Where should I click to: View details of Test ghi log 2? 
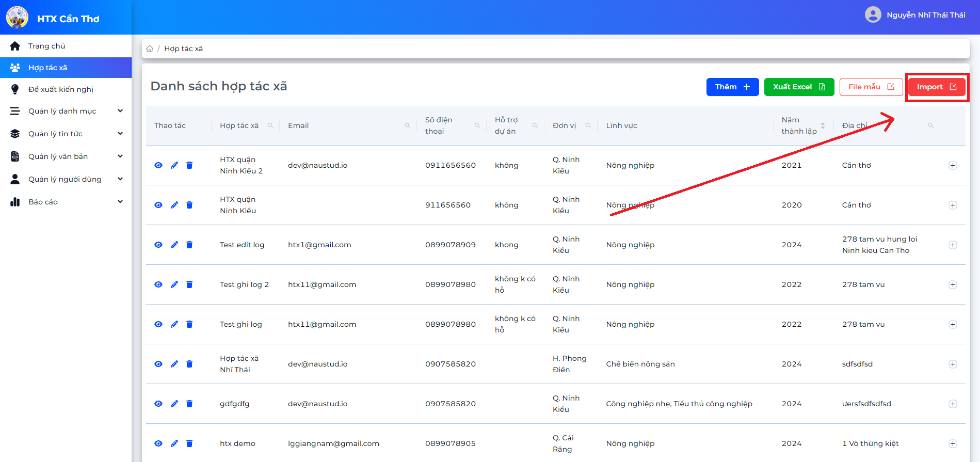(158, 284)
